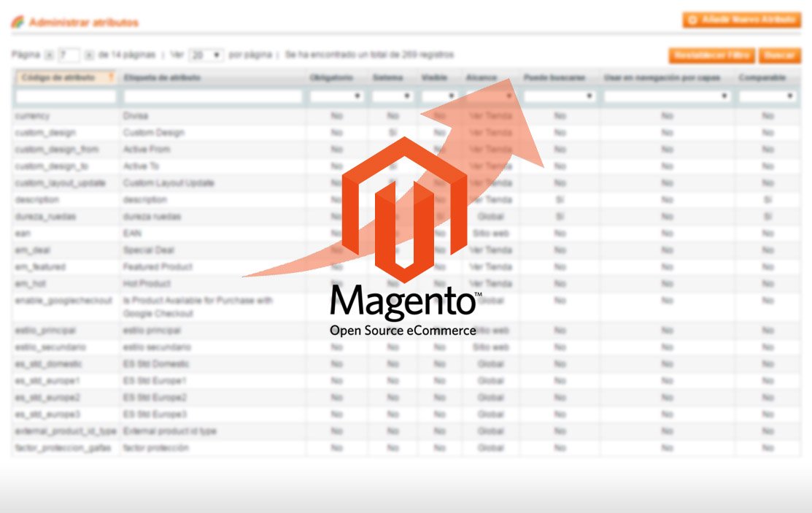Click the Código de atributo filter field
The image size is (812, 513).
[x=66, y=96]
